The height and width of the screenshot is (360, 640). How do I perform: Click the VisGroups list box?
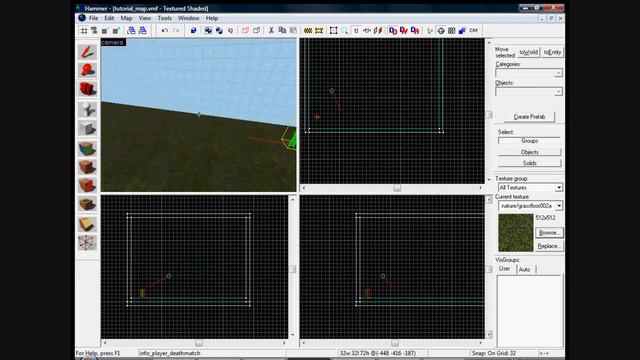tap(529, 312)
